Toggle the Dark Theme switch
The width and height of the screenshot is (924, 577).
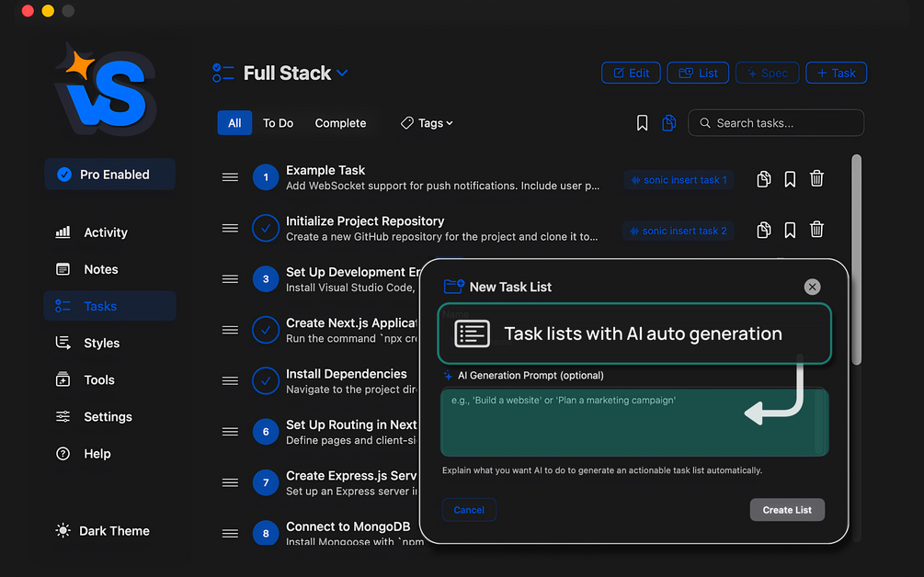tap(102, 531)
